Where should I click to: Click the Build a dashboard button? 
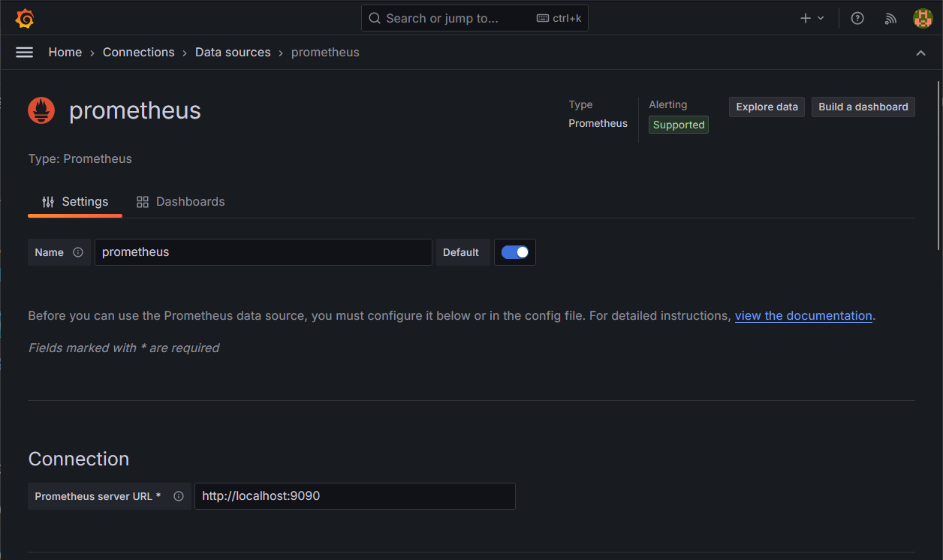[x=863, y=107]
